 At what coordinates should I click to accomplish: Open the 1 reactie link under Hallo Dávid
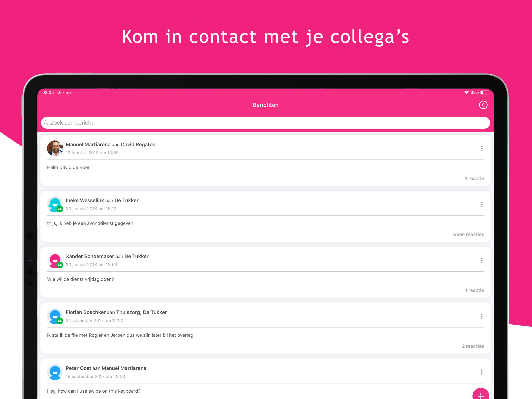pos(474,178)
